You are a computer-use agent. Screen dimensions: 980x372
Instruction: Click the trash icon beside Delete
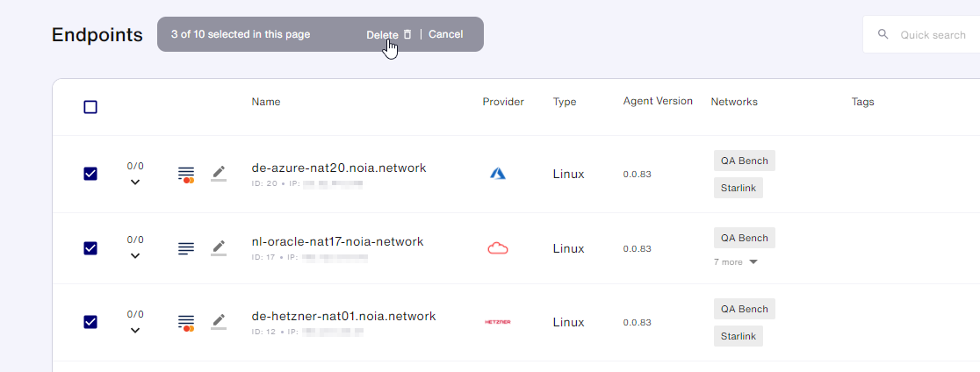click(x=407, y=34)
